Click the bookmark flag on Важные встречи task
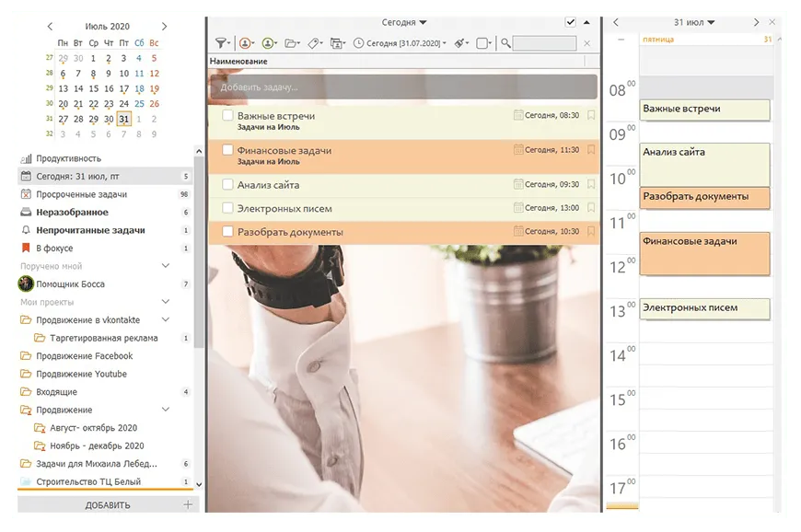The width and height of the screenshot is (801, 532). [x=591, y=116]
